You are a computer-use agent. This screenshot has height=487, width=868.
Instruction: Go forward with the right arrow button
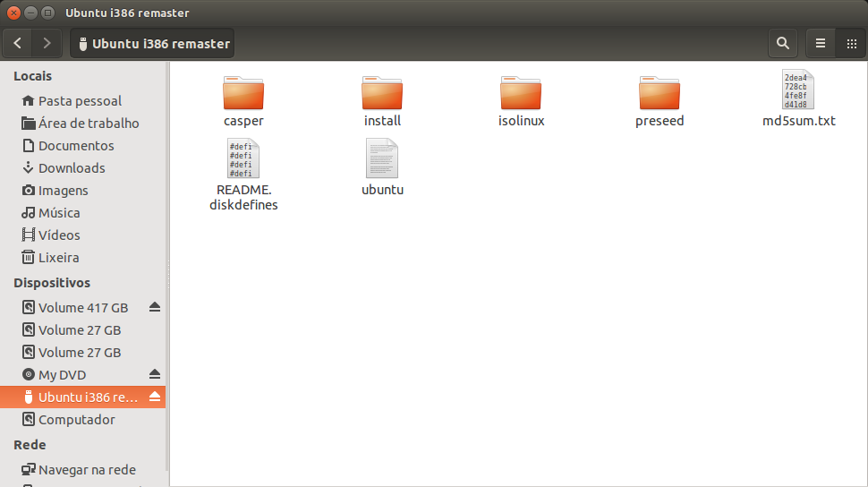click(47, 43)
